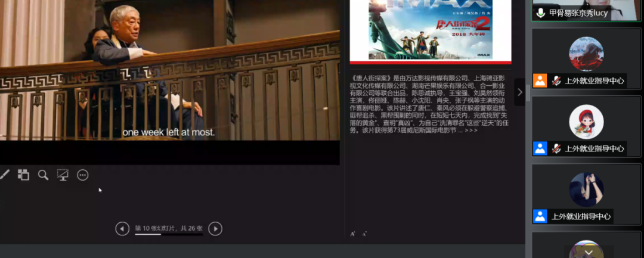Click microphone icon beside 甲骨易张京秀lucy

[540, 13]
